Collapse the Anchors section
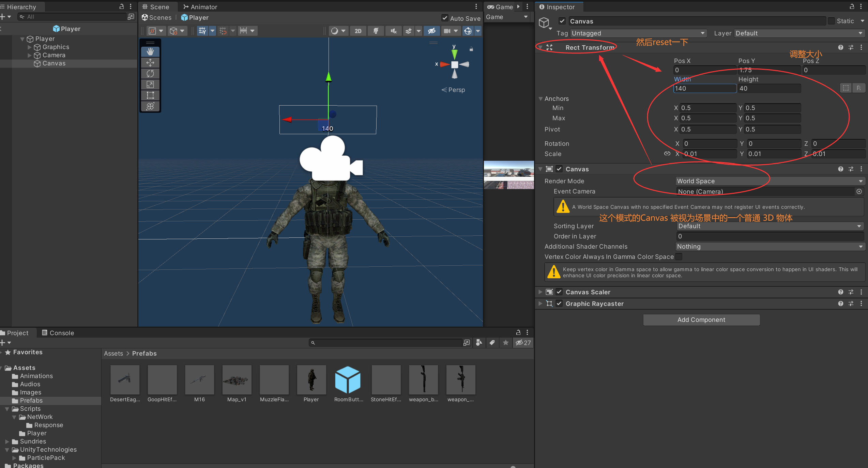Viewport: 868px width, 468px height. [540, 99]
